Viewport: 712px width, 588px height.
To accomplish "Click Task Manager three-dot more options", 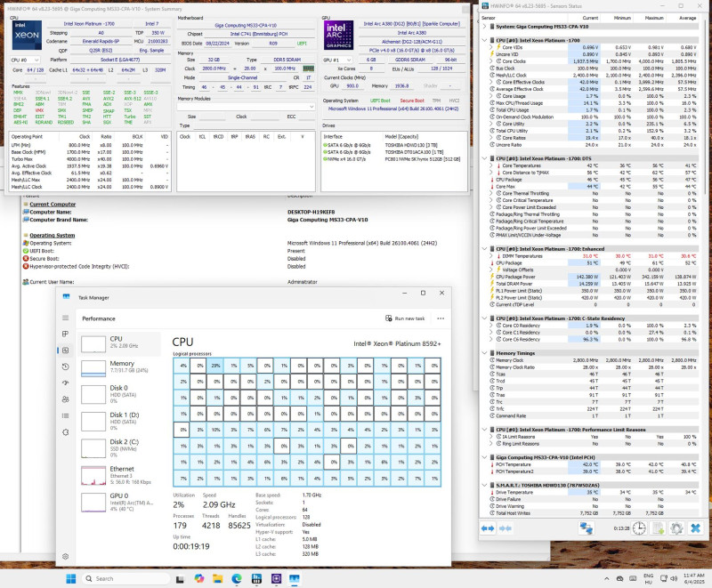I will [441, 318].
